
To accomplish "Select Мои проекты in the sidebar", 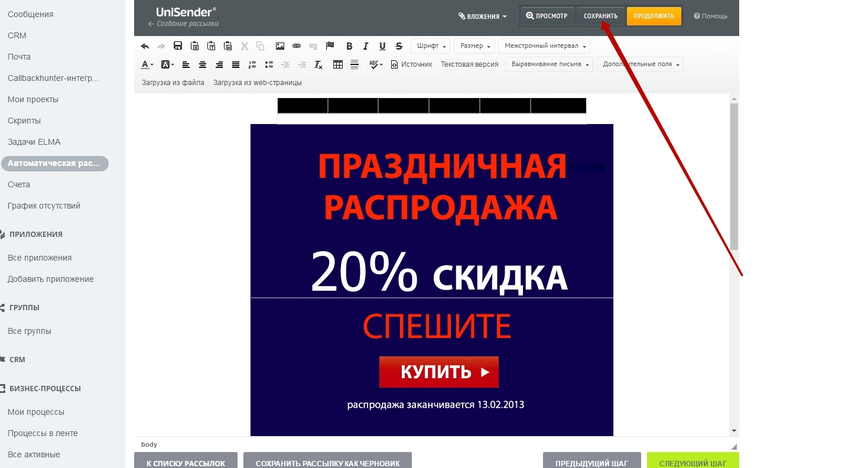I will pyautogui.click(x=33, y=99).
